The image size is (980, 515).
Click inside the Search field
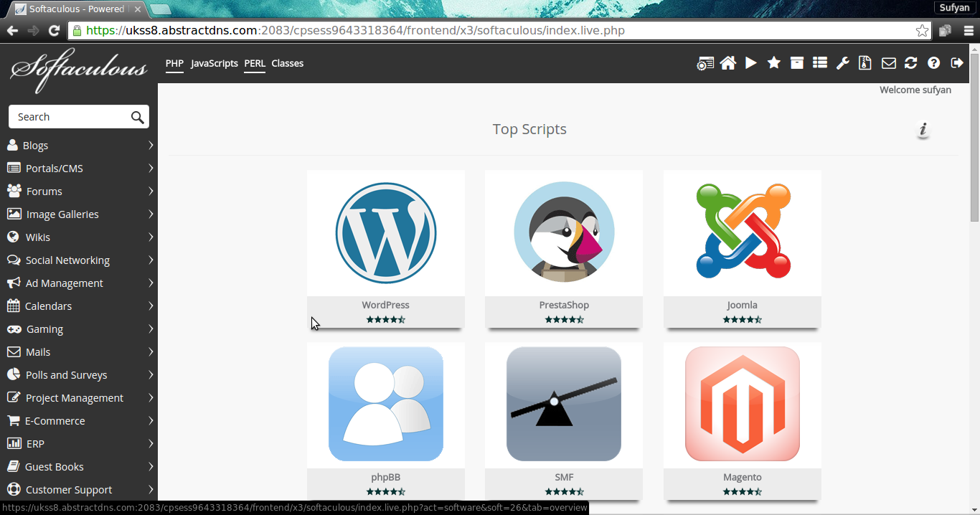tap(72, 116)
